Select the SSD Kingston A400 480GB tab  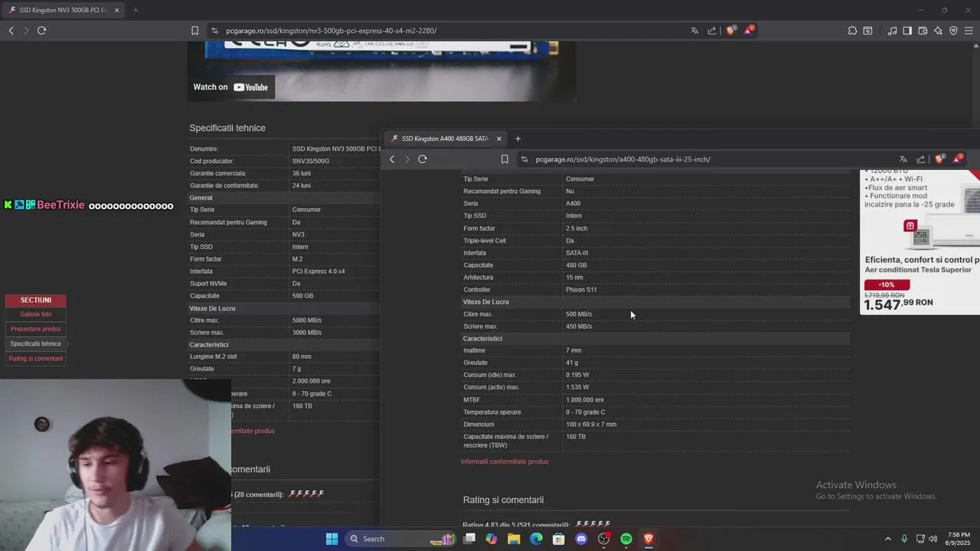click(x=446, y=139)
